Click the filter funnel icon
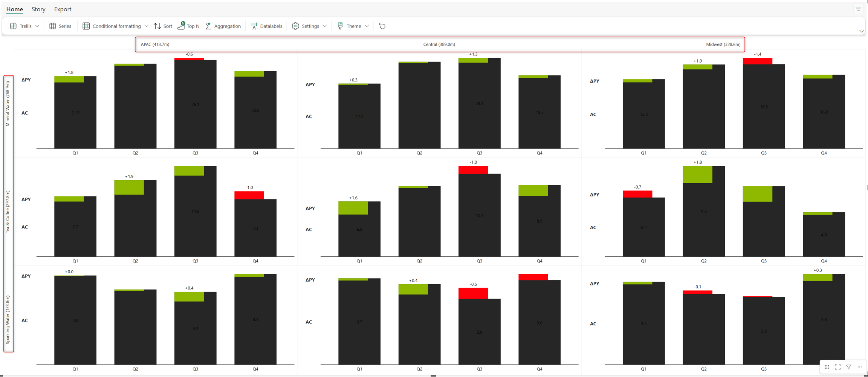 [848, 367]
